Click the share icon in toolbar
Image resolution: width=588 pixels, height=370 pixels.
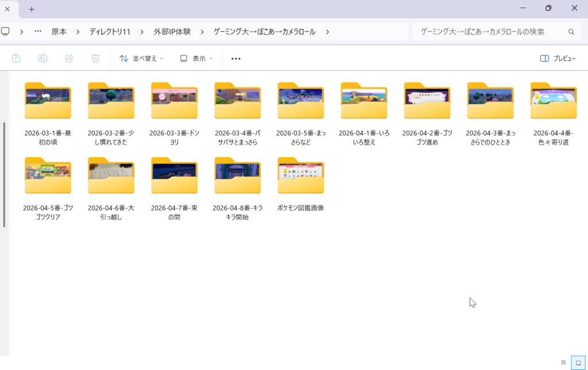click(69, 59)
